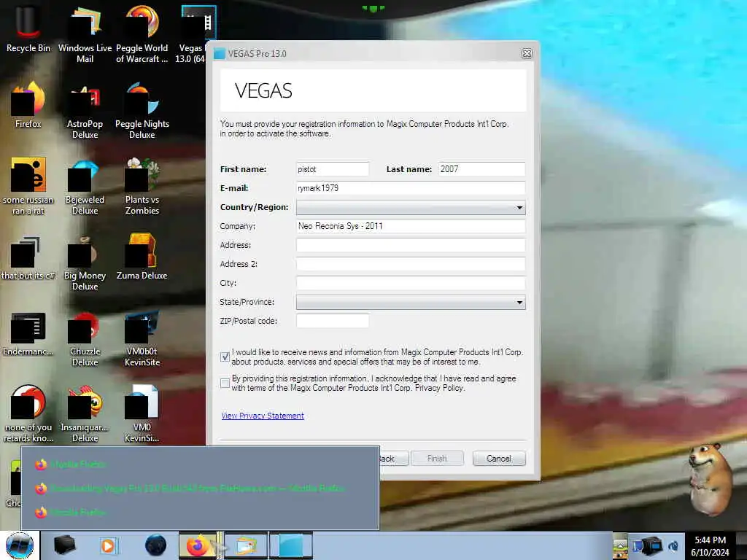Open Windows Live Mail desktop shortcut

pyautogui.click(x=85, y=34)
